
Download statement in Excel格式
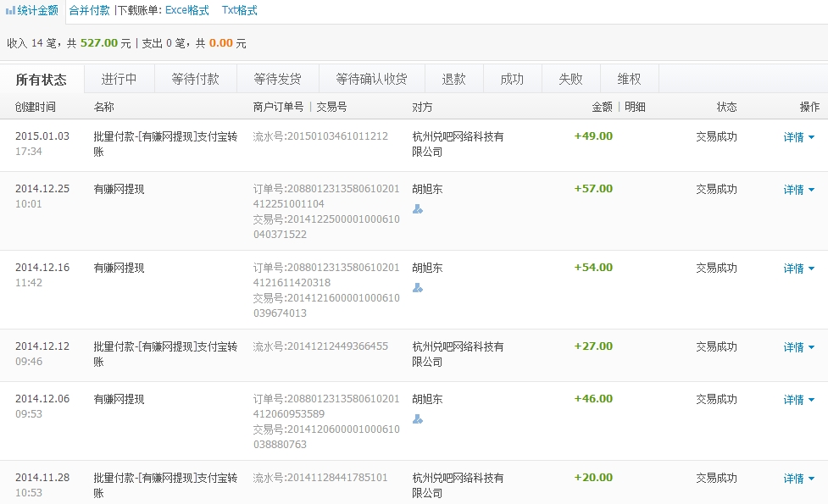[x=187, y=10]
